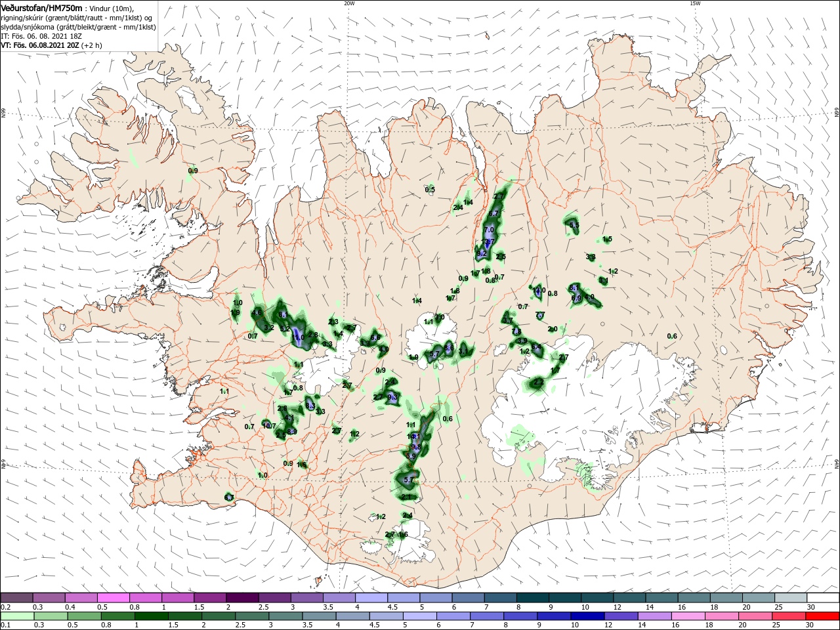Click the 1.5 precipitation value
Image resolution: width=840 pixels, height=630 pixels.
point(607,240)
